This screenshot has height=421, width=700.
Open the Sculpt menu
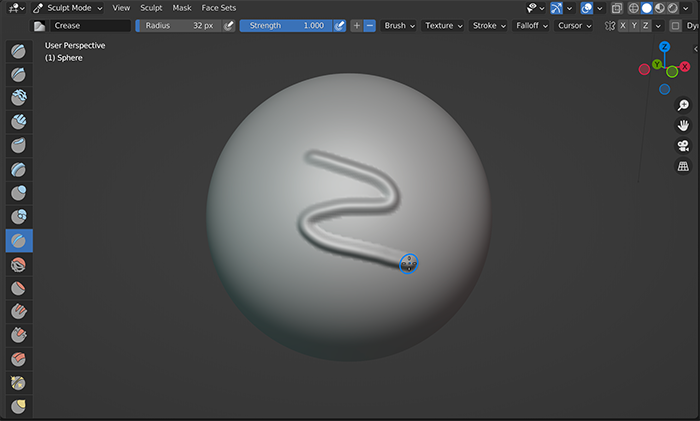click(x=151, y=8)
